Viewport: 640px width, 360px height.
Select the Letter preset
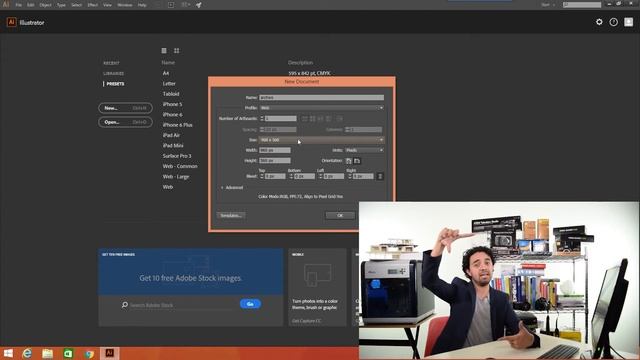[169, 83]
